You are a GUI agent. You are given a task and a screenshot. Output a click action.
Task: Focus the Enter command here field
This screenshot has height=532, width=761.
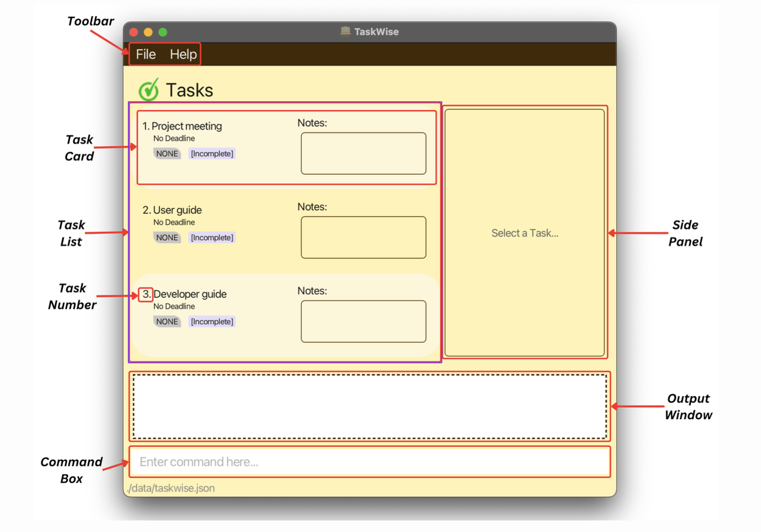click(x=370, y=462)
